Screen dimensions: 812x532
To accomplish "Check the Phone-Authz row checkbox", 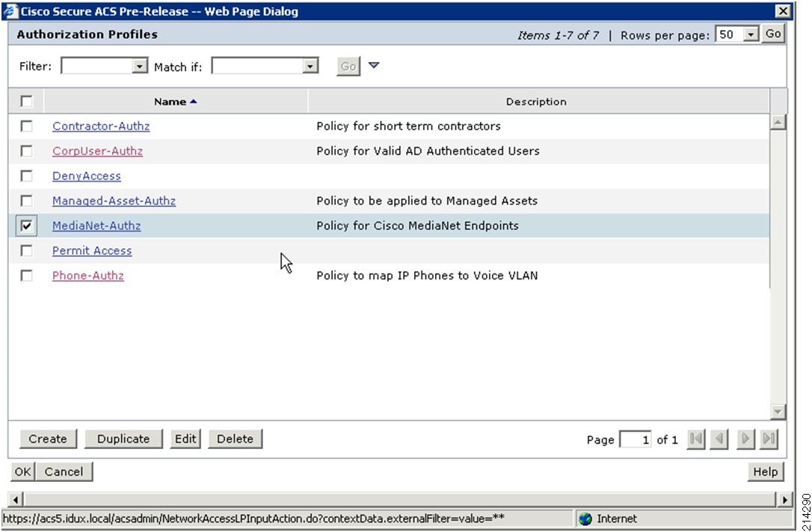I will [x=26, y=275].
